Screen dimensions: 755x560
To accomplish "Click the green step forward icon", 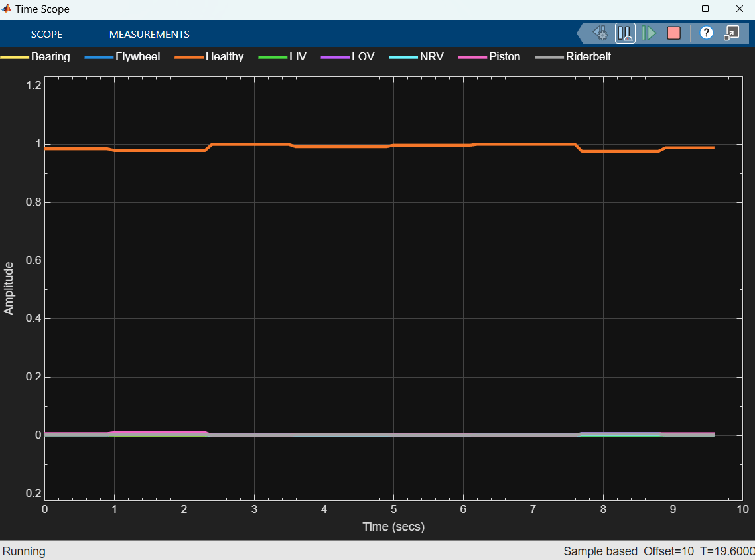I will click(649, 33).
